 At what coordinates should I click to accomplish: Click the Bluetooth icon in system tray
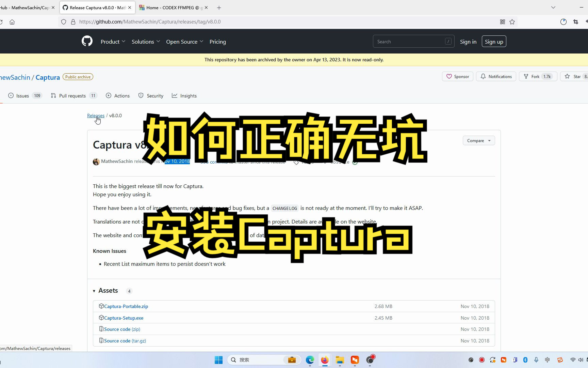tap(526, 360)
